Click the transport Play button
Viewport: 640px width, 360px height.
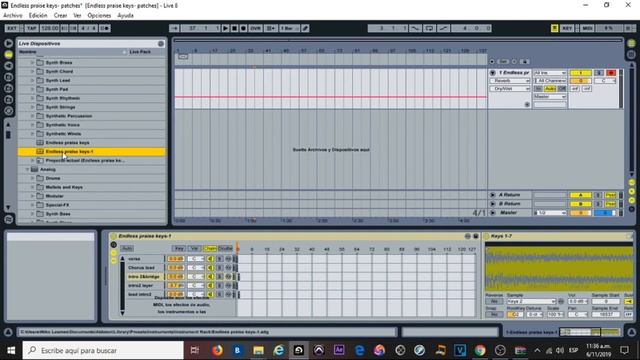(225, 28)
